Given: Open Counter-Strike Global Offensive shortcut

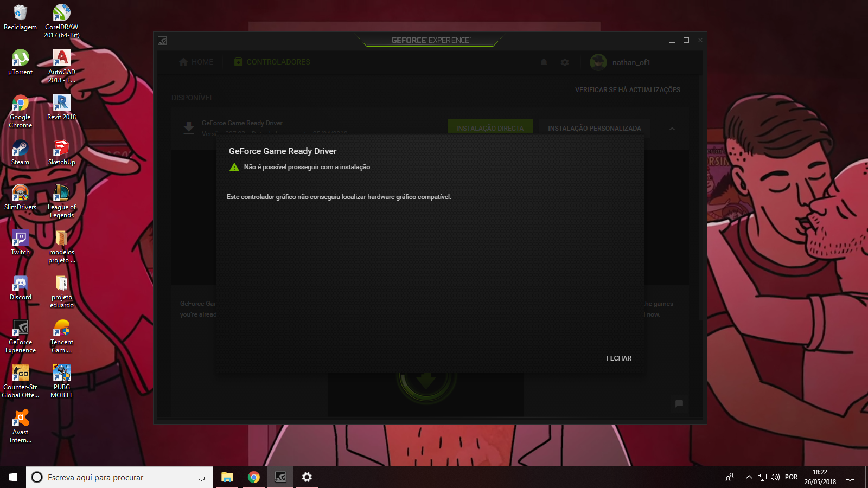Looking at the screenshot, I should click(20, 381).
